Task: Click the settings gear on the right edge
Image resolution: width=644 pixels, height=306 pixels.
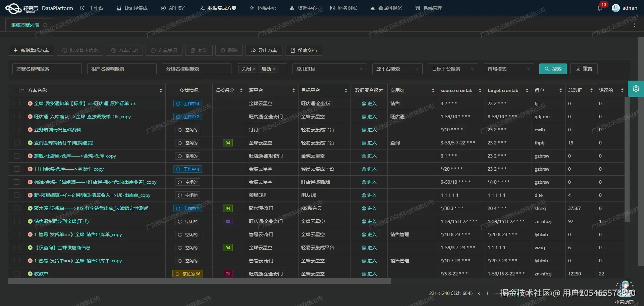Action: click(x=636, y=89)
